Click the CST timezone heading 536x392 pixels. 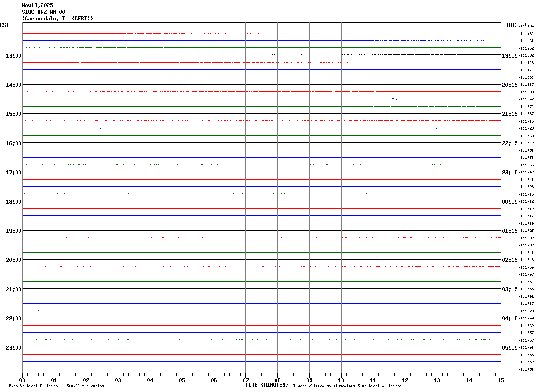(4, 25)
